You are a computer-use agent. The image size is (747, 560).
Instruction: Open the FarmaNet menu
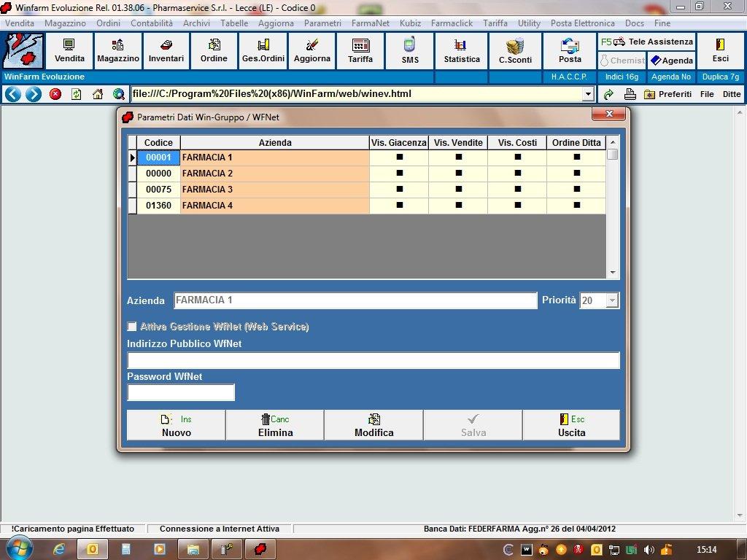pyautogui.click(x=370, y=23)
